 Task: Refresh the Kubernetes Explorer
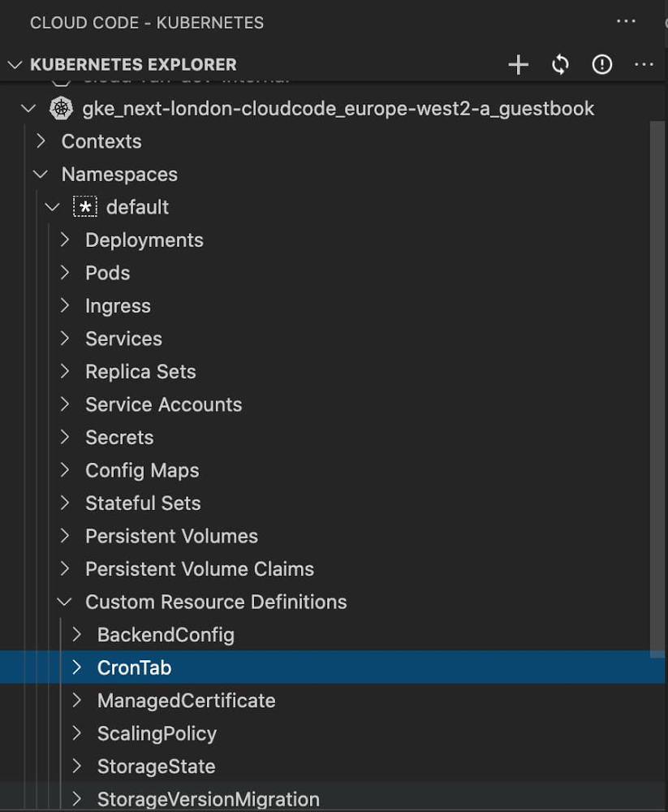560,65
